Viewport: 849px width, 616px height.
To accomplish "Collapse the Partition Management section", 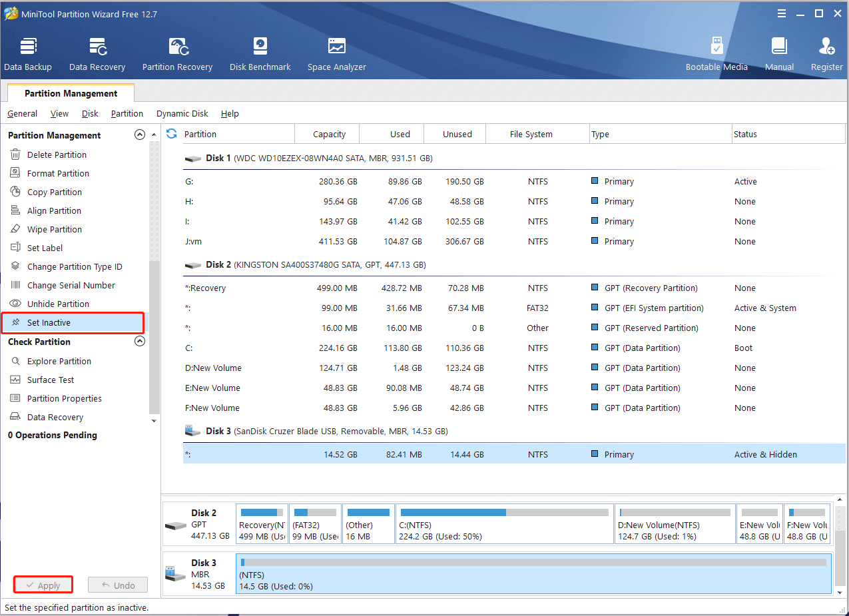I will (x=139, y=135).
